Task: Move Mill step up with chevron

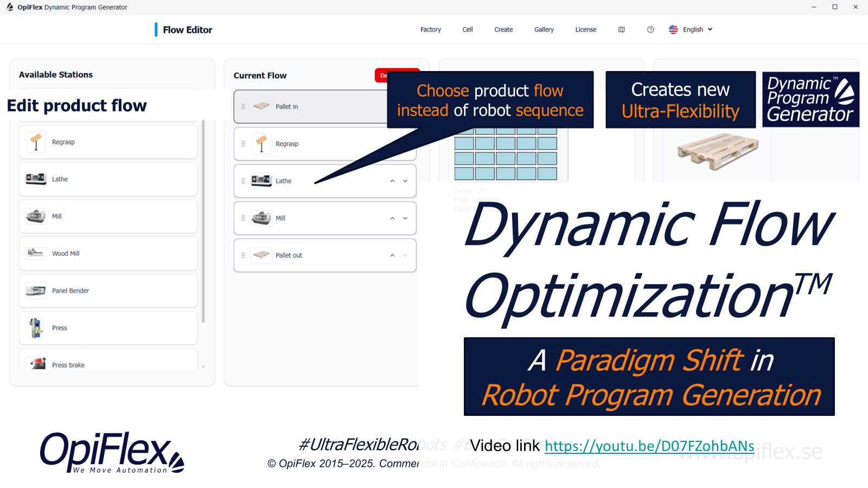Action: [x=392, y=218]
